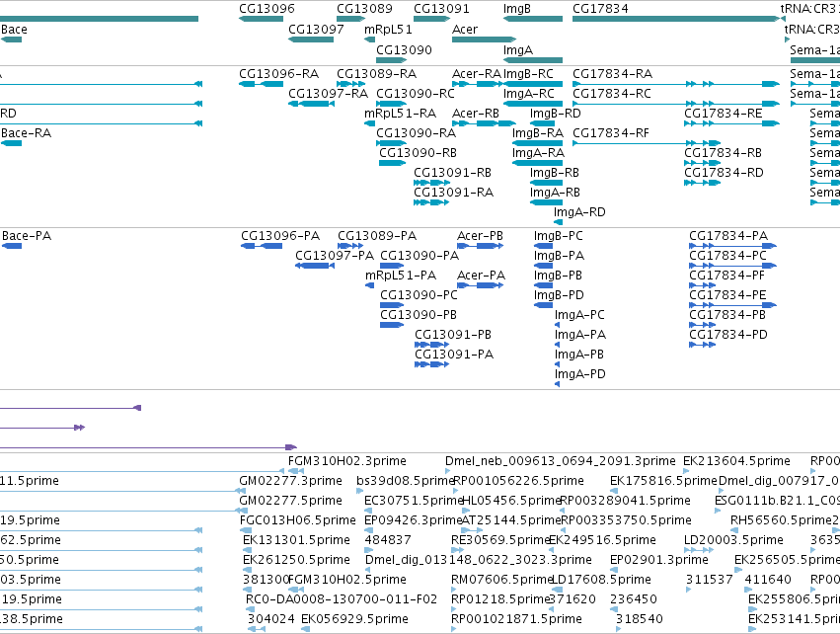Select the CG13096 gene label
Screen dimensions: 840x634
tap(267, 9)
